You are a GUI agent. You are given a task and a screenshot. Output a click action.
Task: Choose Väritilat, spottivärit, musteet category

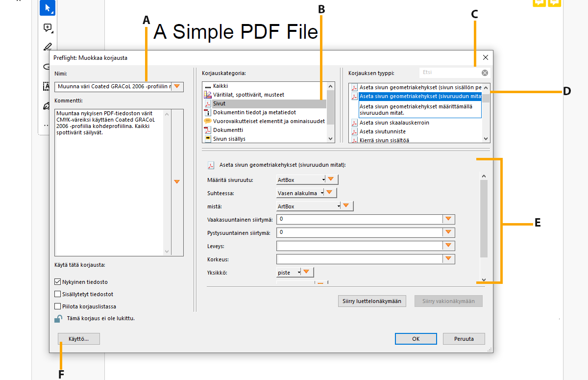pyautogui.click(x=248, y=95)
